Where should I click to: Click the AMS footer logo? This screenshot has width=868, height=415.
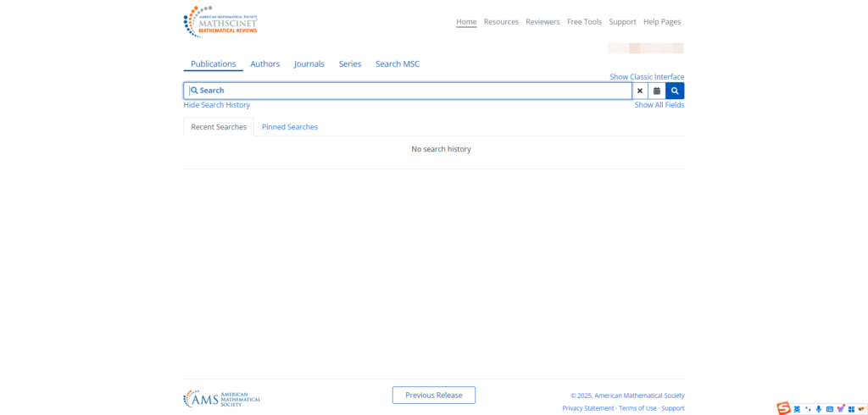click(x=222, y=398)
